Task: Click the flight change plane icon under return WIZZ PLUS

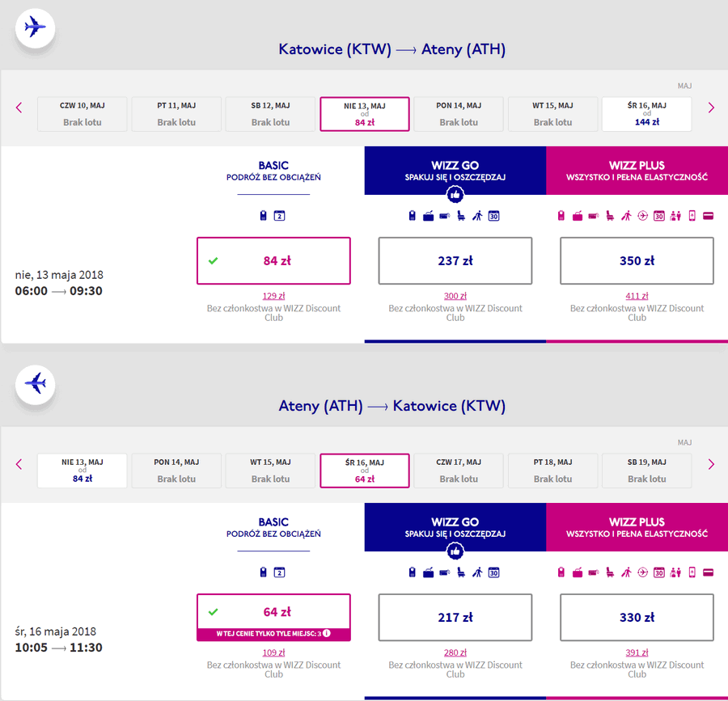Action: click(x=642, y=572)
